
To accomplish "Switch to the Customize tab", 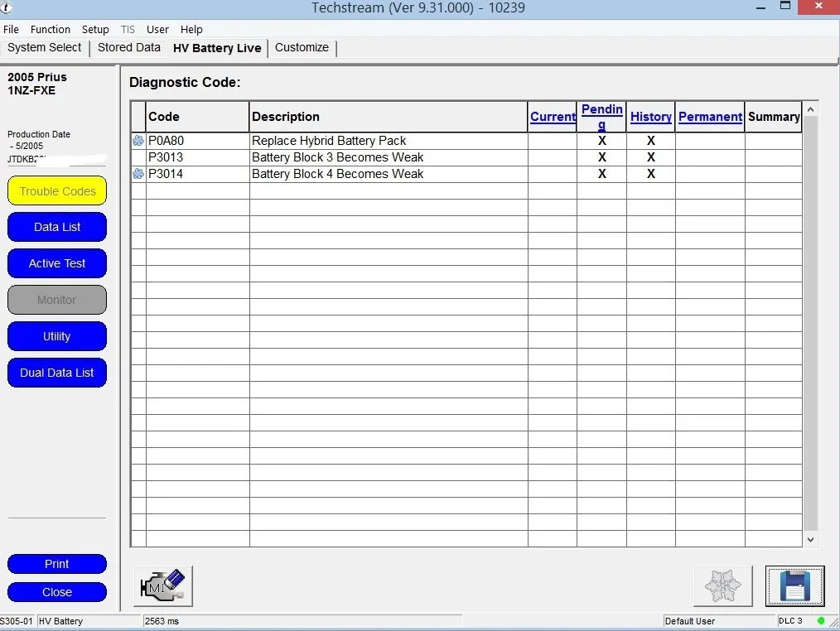I will [302, 48].
